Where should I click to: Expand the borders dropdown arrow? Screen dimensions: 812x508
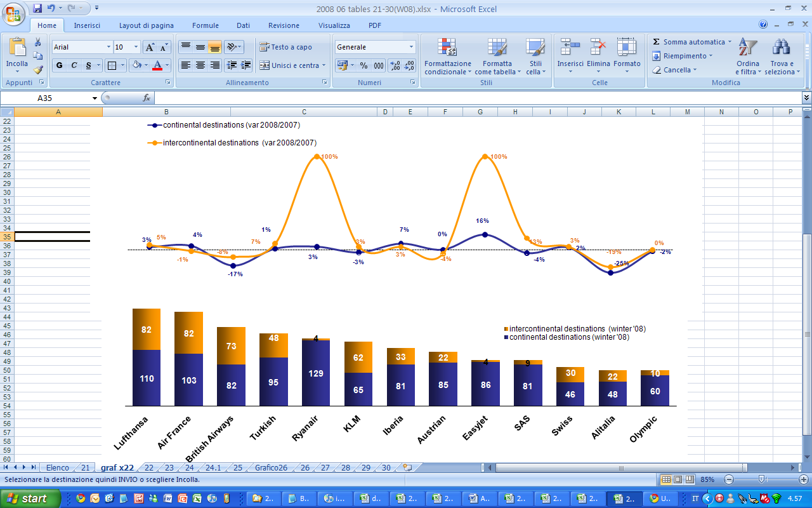[x=122, y=65]
